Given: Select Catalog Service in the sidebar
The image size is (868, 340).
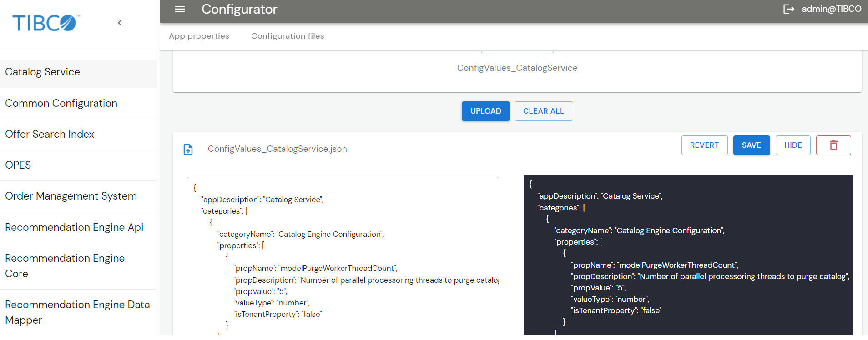Looking at the screenshot, I should pos(42,72).
